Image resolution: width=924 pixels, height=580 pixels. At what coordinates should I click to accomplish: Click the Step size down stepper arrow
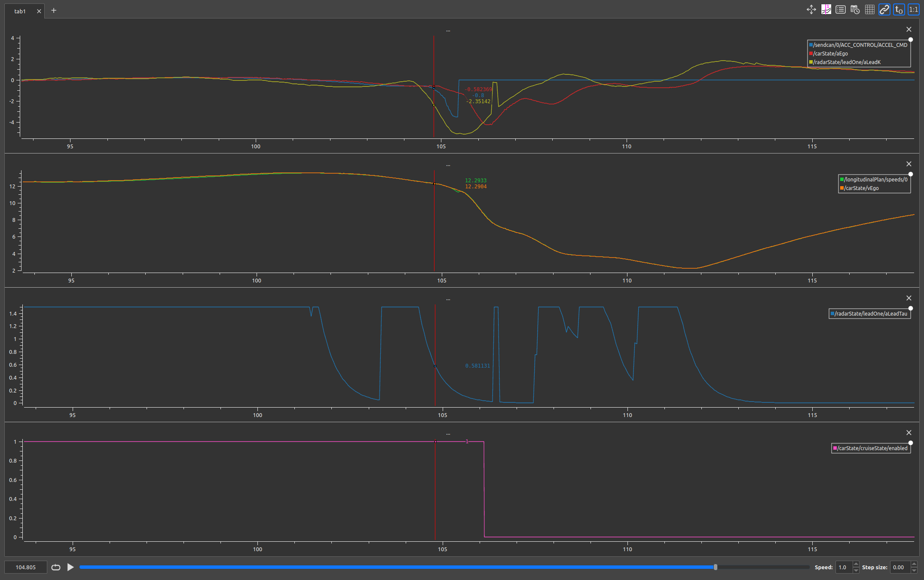[x=914, y=571]
